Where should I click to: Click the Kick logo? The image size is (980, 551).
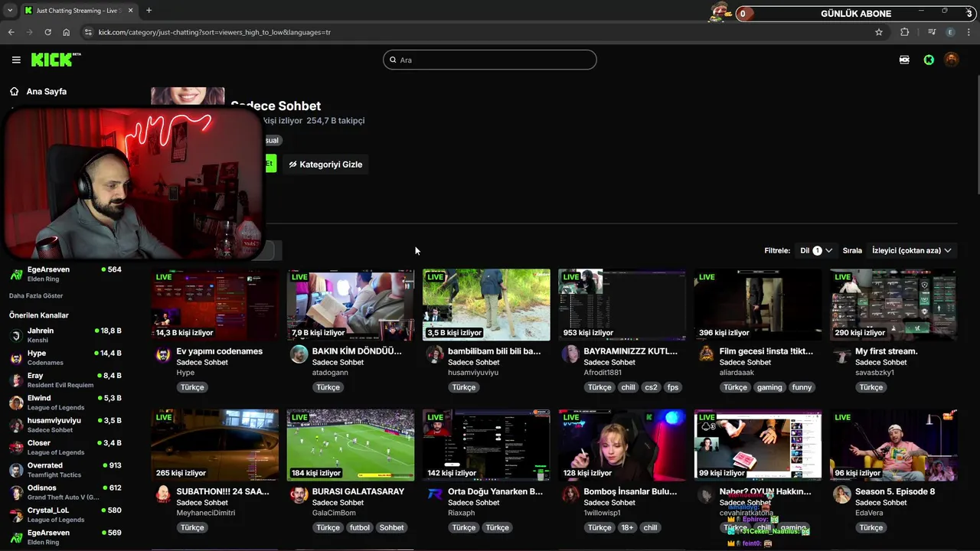click(56, 60)
